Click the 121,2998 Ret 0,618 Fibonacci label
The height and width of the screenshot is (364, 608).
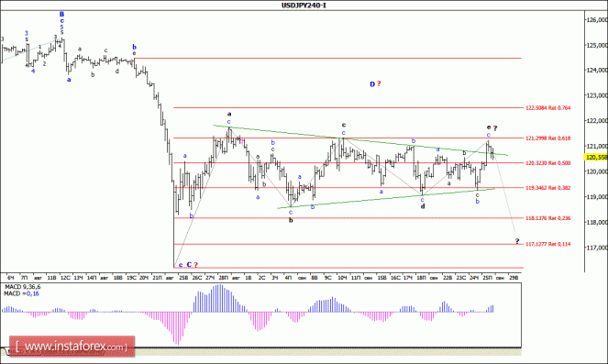point(547,138)
